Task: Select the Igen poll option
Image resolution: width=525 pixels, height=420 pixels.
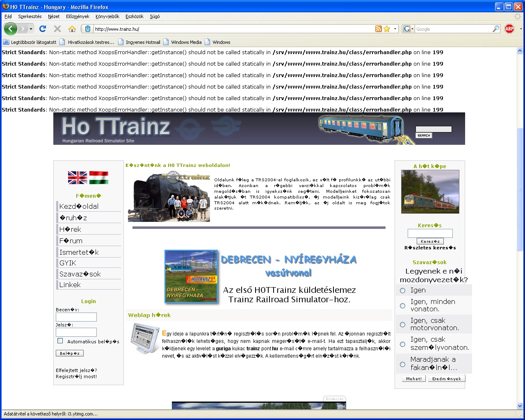Action: (402, 290)
